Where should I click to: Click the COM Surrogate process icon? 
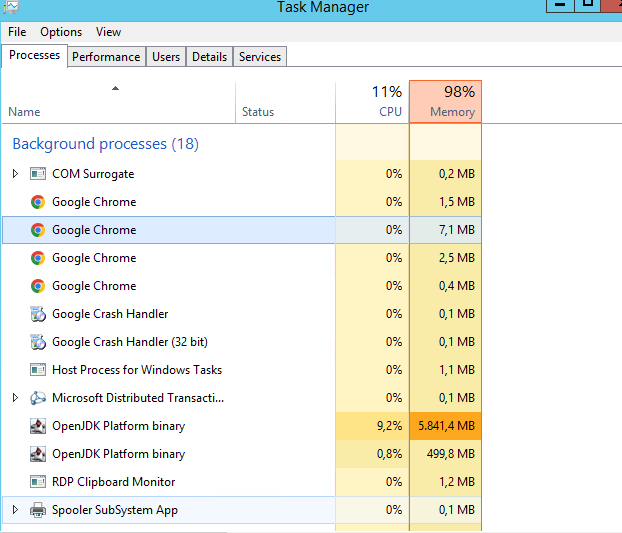coord(38,174)
